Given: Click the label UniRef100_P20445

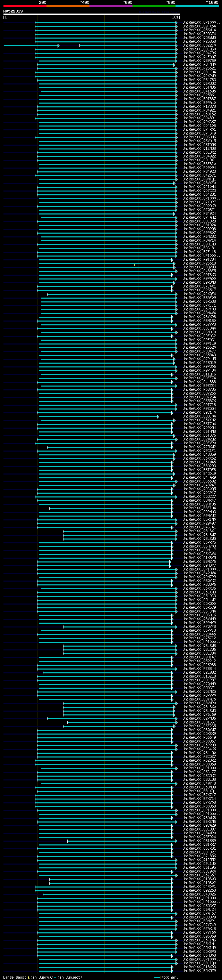Looking at the screenshot, I should (x=199, y=634).
